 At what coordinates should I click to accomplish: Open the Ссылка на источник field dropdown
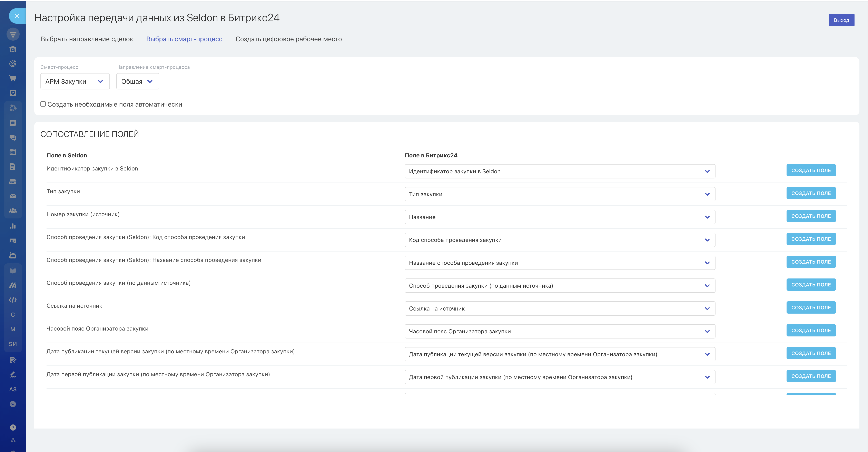pyautogui.click(x=559, y=308)
